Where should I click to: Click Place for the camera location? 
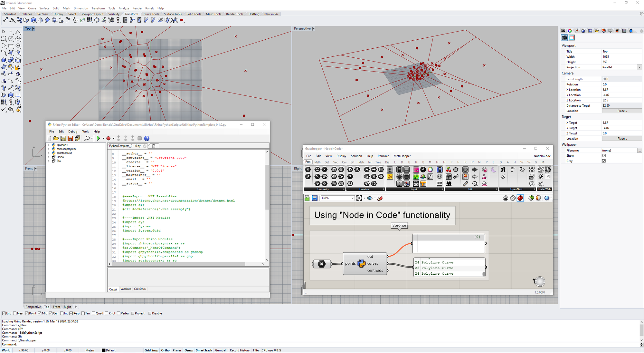tap(622, 111)
